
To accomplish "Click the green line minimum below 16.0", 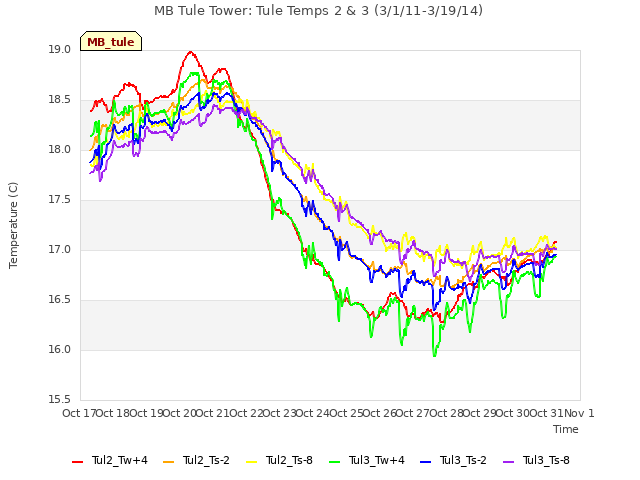I will [x=434, y=355].
